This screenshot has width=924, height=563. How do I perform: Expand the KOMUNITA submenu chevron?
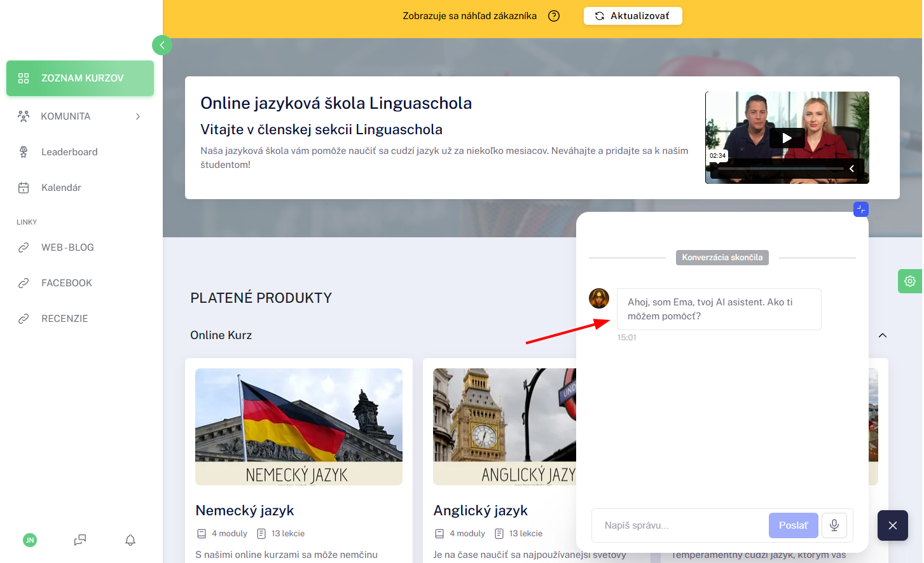pyautogui.click(x=138, y=116)
